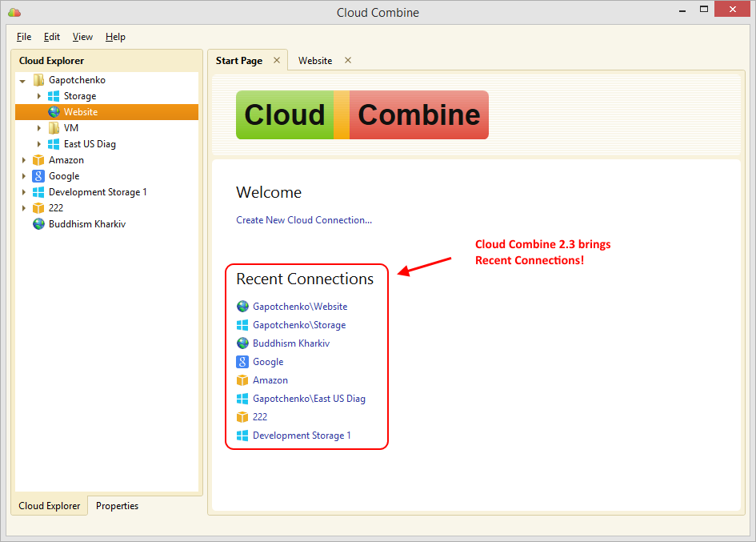Select the Gapotchenko root node label

point(77,80)
